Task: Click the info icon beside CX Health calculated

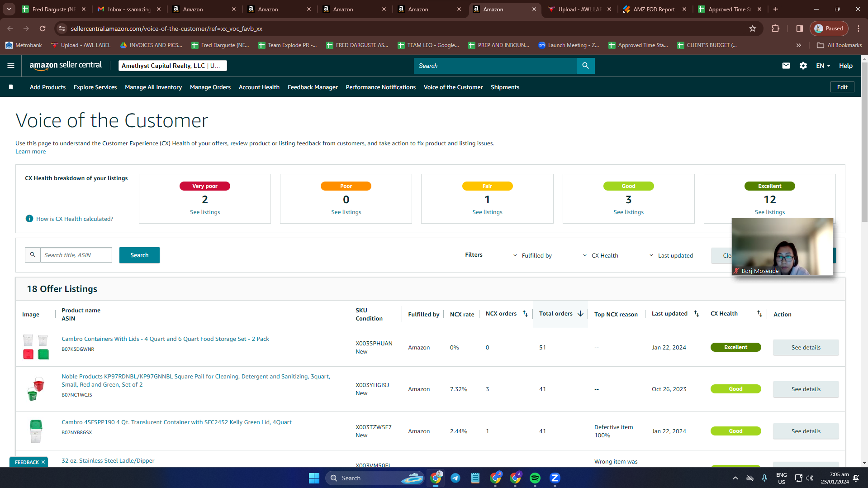Action: 29,219
